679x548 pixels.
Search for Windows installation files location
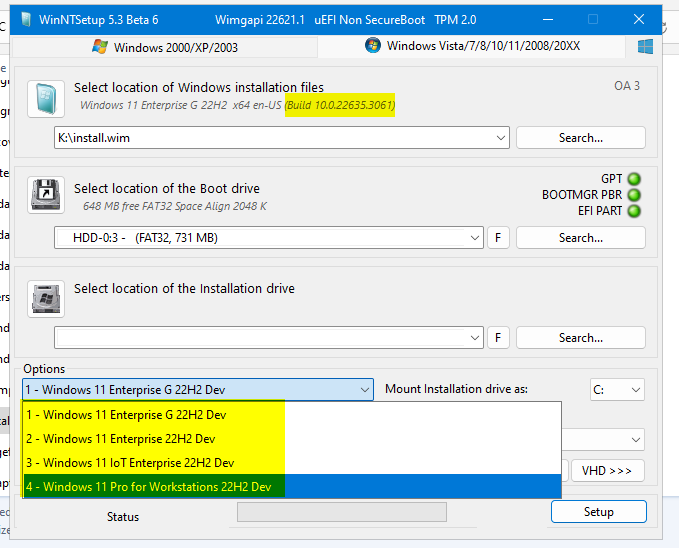pos(581,138)
